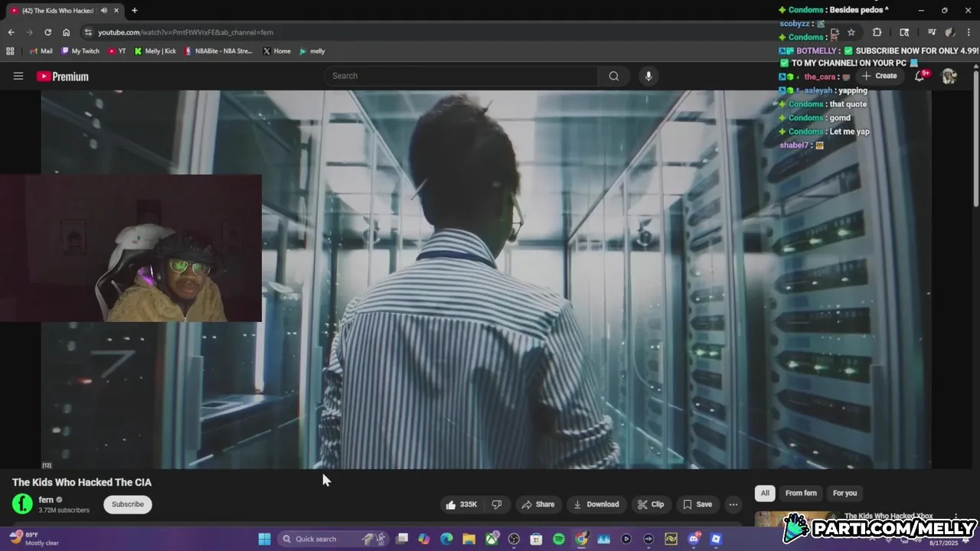Open Discord from the taskbar
The height and width of the screenshot is (551, 980).
pyautogui.click(x=694, y=539)
